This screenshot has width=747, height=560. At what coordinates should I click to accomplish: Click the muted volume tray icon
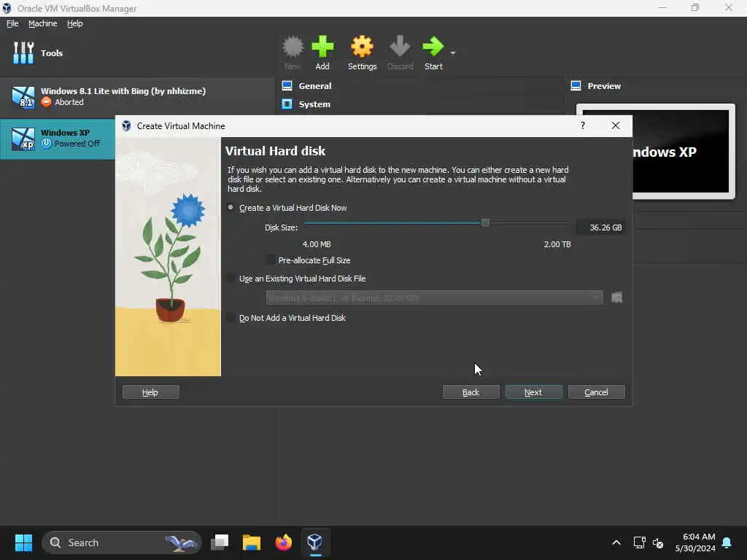click(658, 542)
